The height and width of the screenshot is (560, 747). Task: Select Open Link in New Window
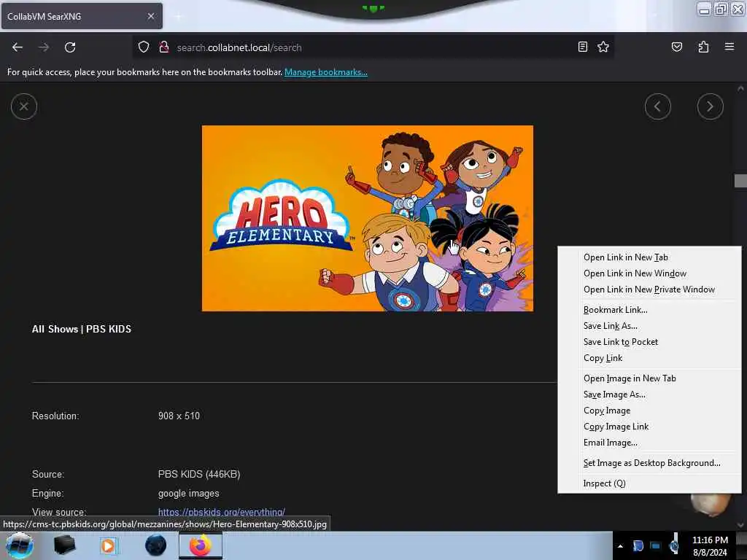[x=649, y=273]
